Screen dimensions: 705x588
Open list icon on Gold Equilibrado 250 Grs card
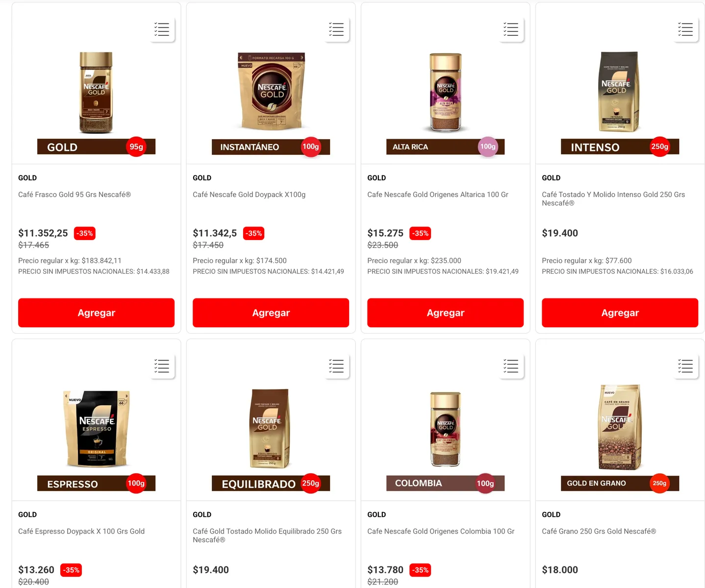click(x=336, y=366)
